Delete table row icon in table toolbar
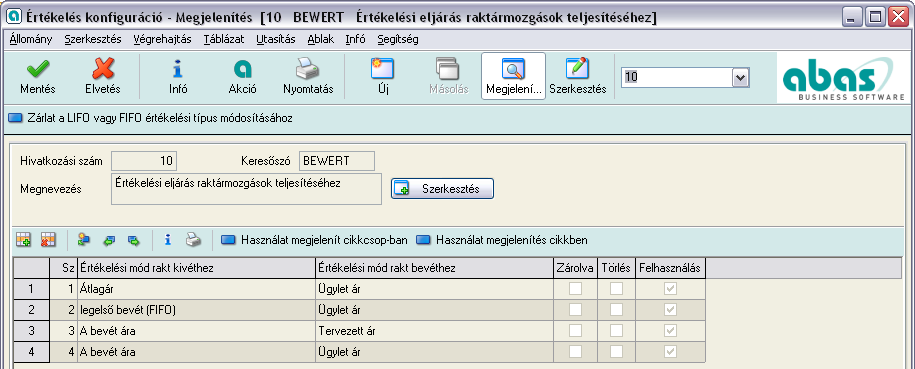The height and width of the screenshot is (369, 915). (x=48, y=239)
